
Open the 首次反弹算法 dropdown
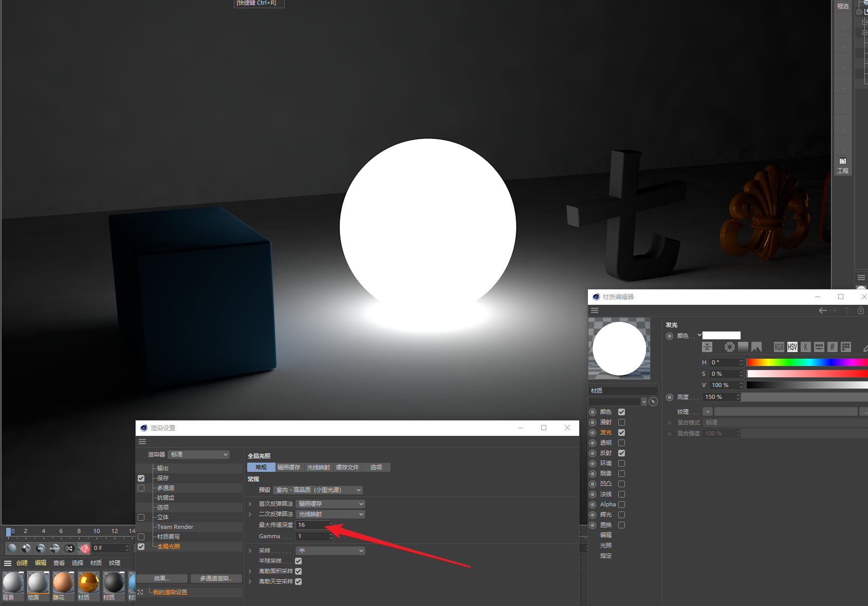tap(330, 504)
